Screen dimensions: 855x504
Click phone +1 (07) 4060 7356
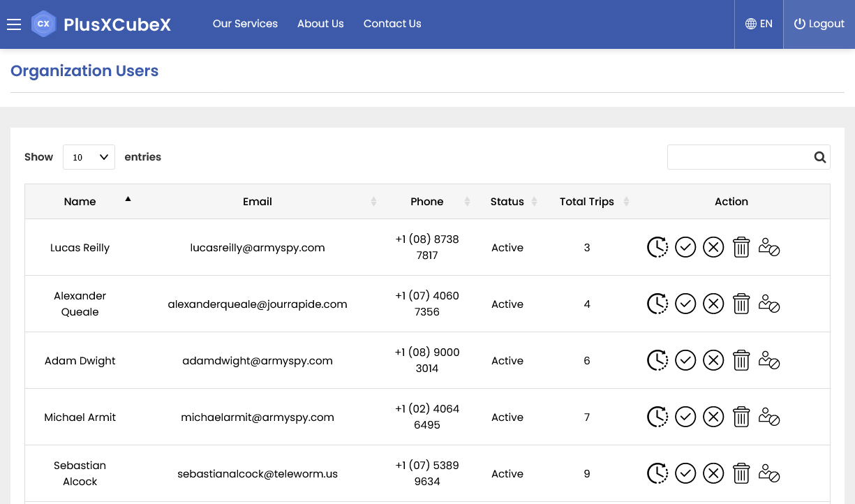[427, 304]
